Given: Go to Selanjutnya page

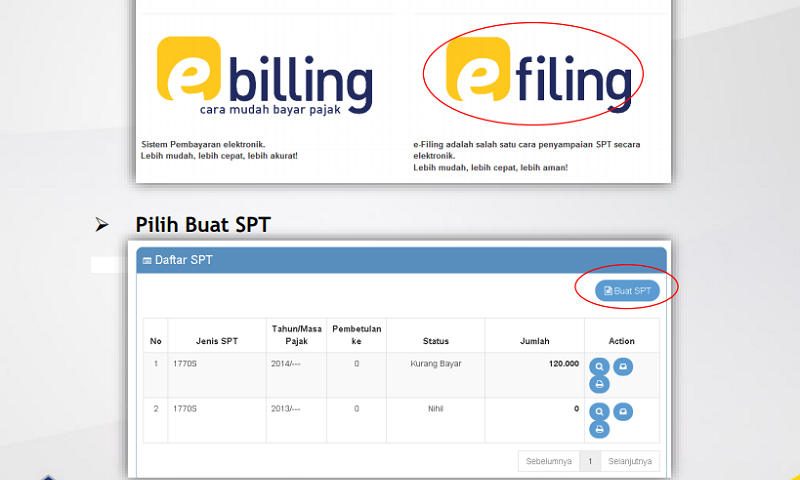Looking at the screenshot, I should (630, 461).
